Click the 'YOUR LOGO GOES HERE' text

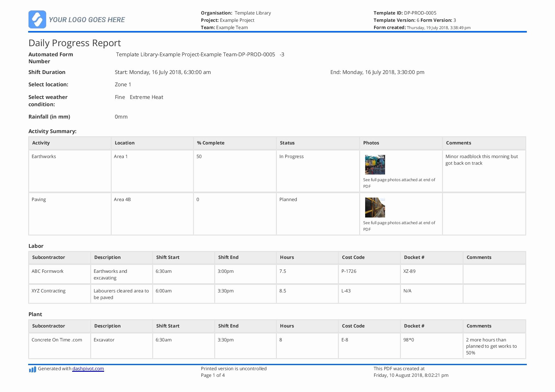point(87,20)
